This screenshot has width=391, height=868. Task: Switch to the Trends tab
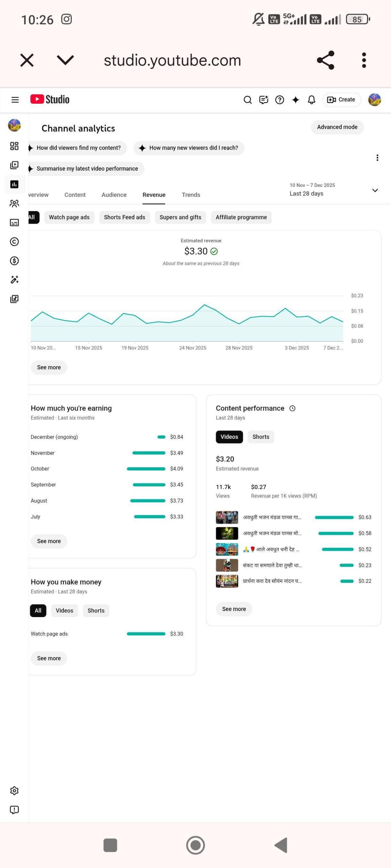click(x=191, y=195)
